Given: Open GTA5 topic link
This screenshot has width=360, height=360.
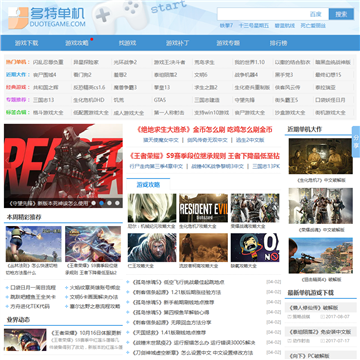Looking at the screenshot, I should pos(160,100).
